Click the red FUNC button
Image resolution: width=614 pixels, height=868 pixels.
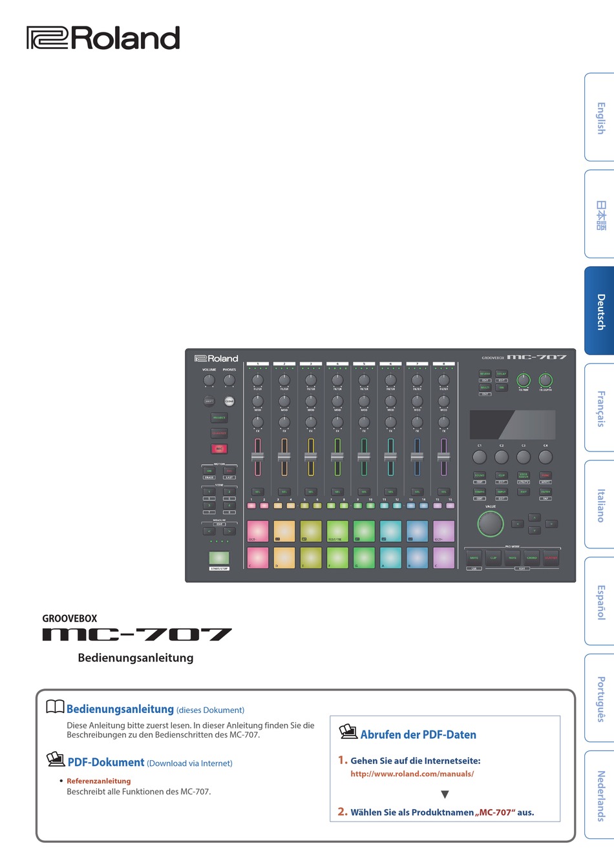pos(545,475)
